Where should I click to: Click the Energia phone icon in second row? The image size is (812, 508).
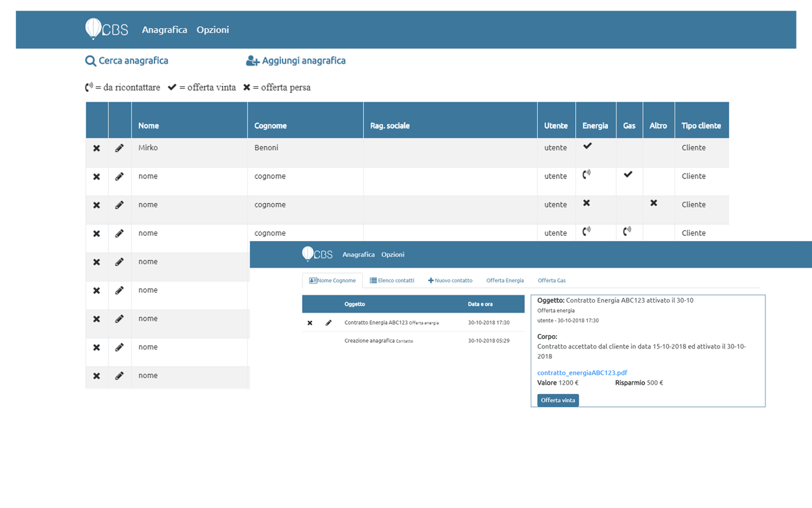pos(586,174)
